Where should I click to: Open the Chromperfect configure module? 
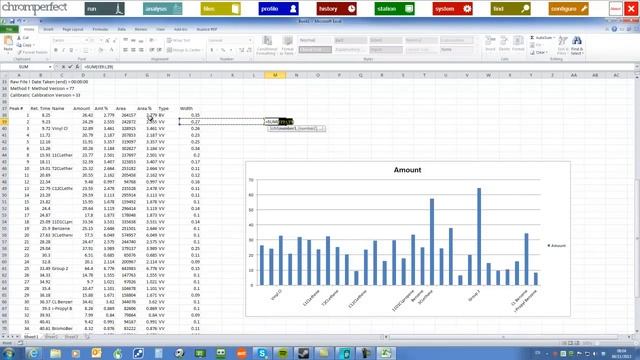[568, 9]
